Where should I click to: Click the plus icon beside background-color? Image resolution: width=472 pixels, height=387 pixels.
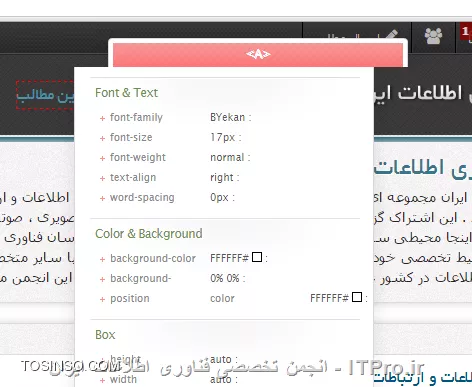point(102,259)
